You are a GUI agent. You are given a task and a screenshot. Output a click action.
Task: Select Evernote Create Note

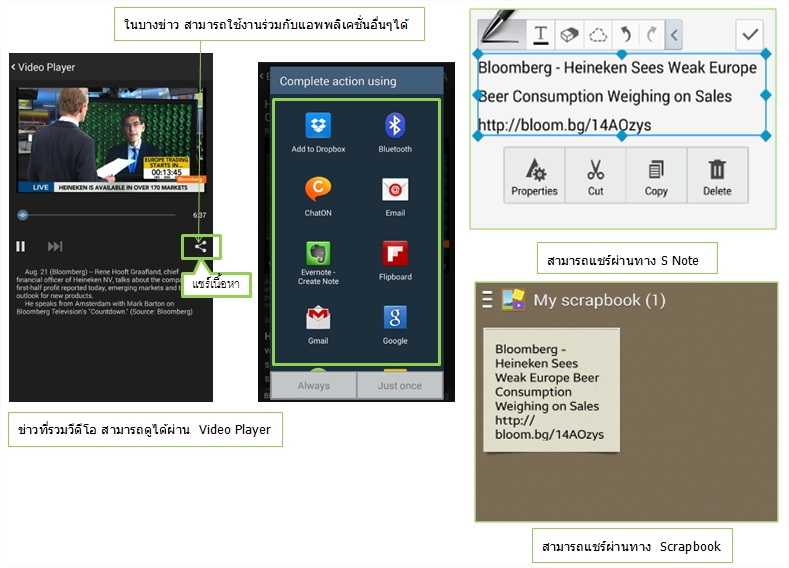(318, 263)
